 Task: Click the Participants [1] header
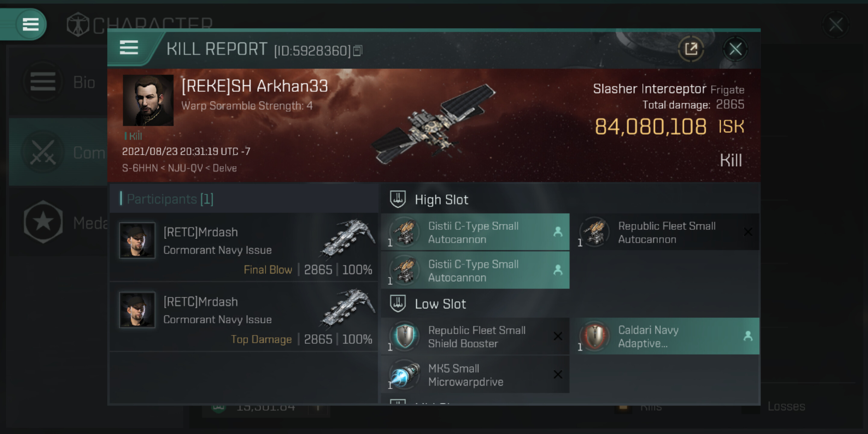click(x=170, y=199)
